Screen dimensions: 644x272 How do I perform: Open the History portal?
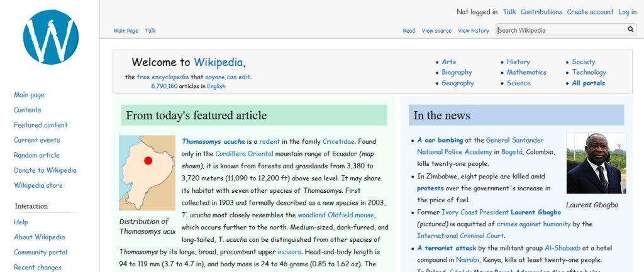tap(518, 62)
